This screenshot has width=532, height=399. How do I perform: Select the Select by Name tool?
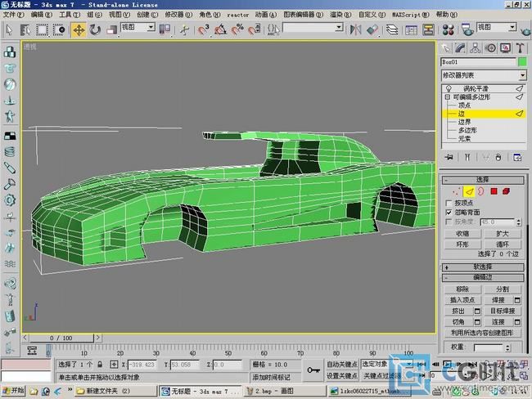tap(25, 30)
